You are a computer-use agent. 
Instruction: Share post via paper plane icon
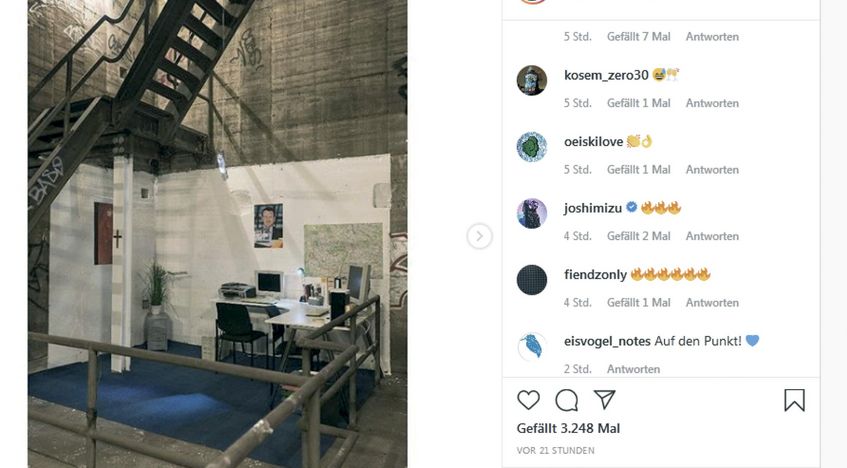coord(604,399)
